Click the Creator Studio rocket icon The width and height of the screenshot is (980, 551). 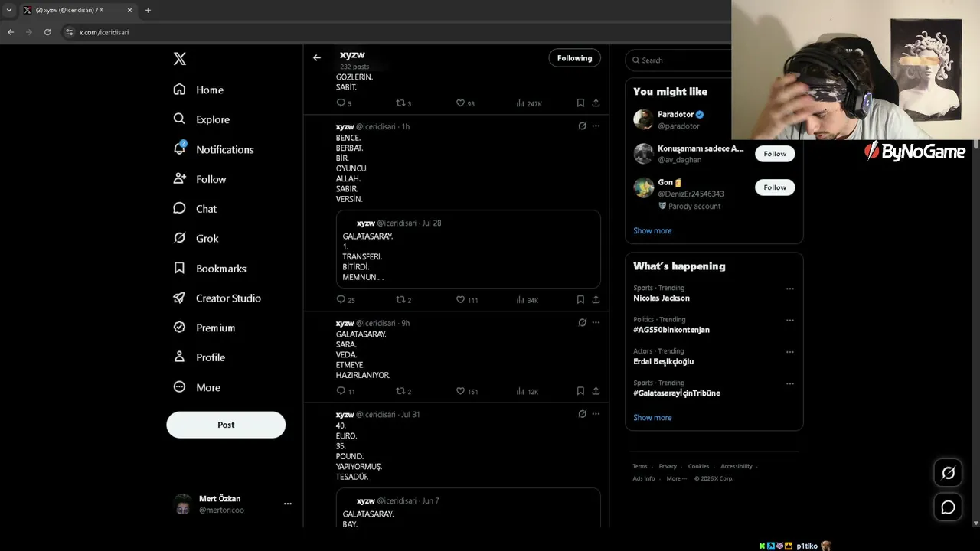click(179, 298)
